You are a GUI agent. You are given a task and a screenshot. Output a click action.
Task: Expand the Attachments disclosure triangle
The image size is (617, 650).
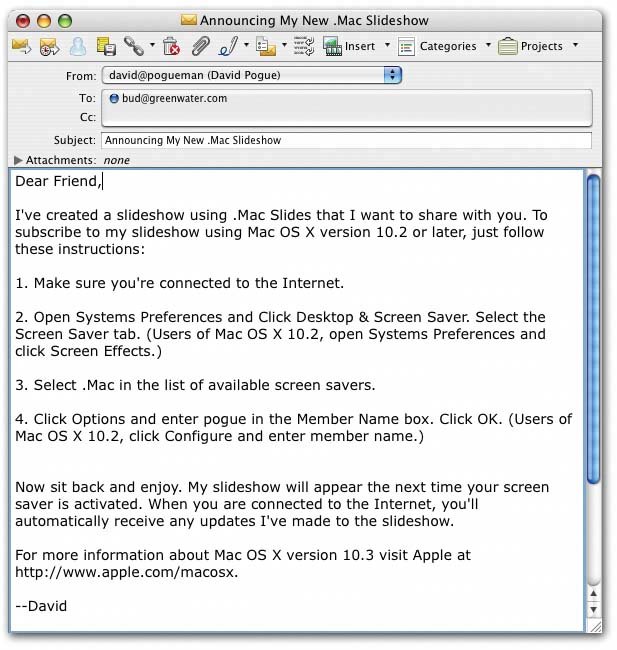(x=17, y=160)
